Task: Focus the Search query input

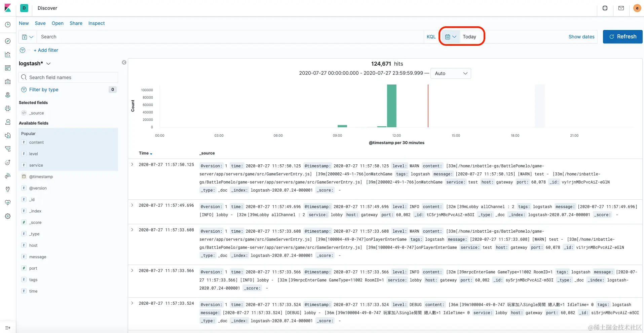Action: pos(230,37)
